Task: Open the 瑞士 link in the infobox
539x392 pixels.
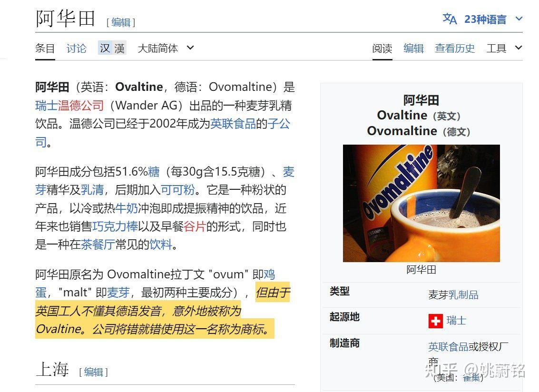Action: [x=455, y=320]
